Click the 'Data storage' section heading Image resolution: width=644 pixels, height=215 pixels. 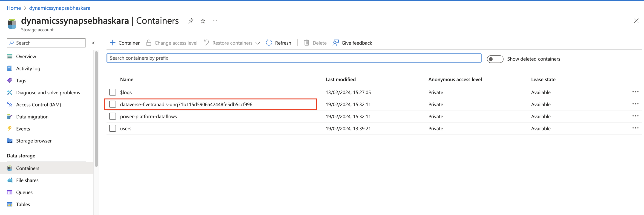point(21,156)
